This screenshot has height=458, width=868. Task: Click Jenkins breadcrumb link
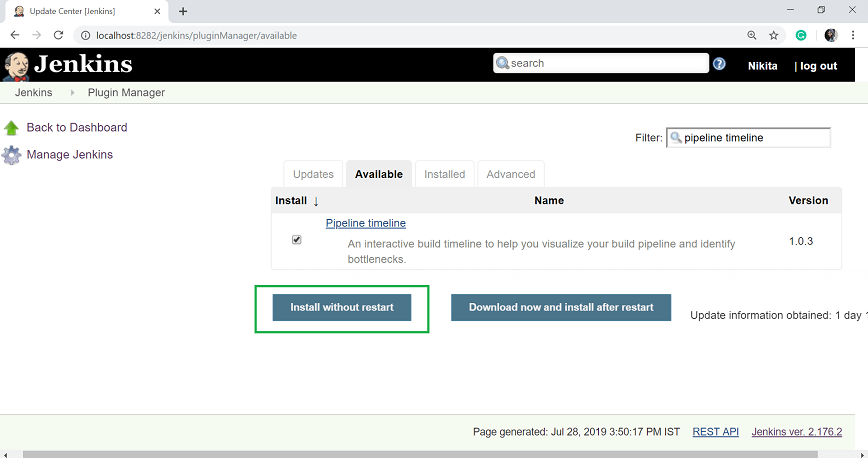point(33,92)
